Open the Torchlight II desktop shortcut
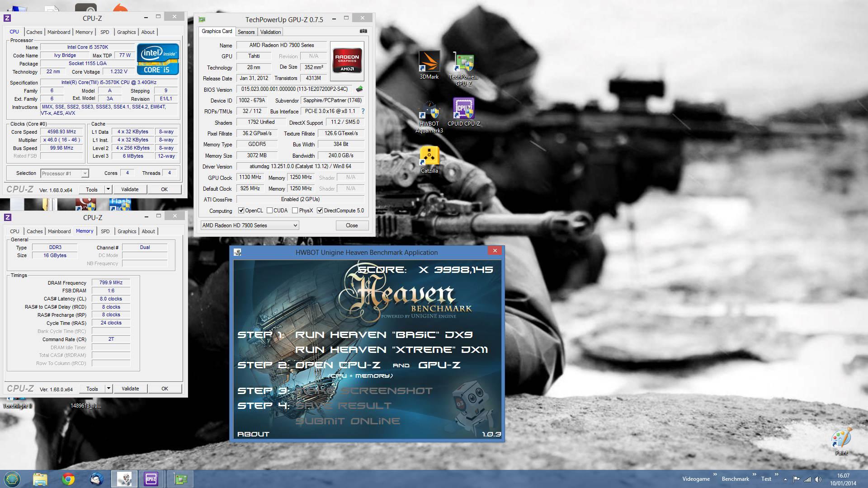This screenshot has height=488, width=868. (x=18, y=402)
